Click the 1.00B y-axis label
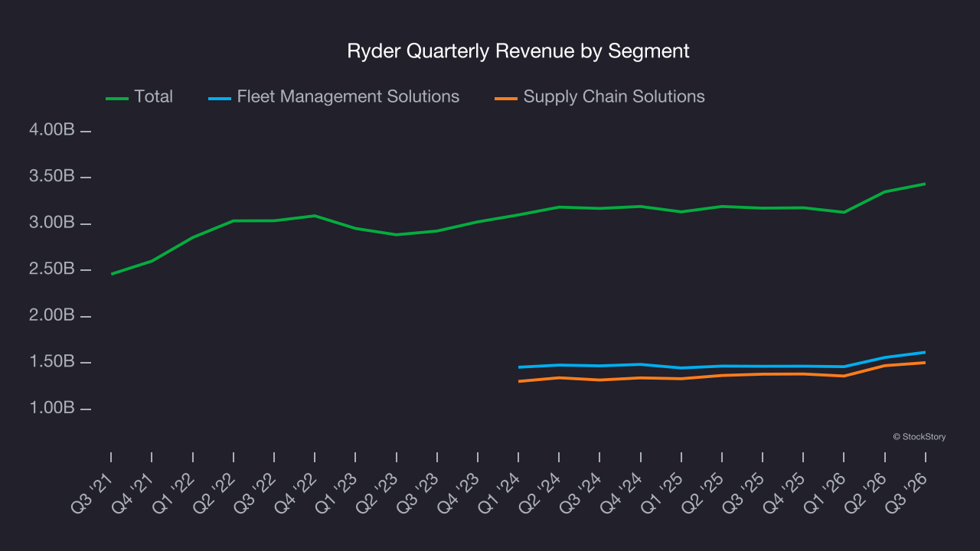The width and height of the screenshot is (980, 551). 51,408
